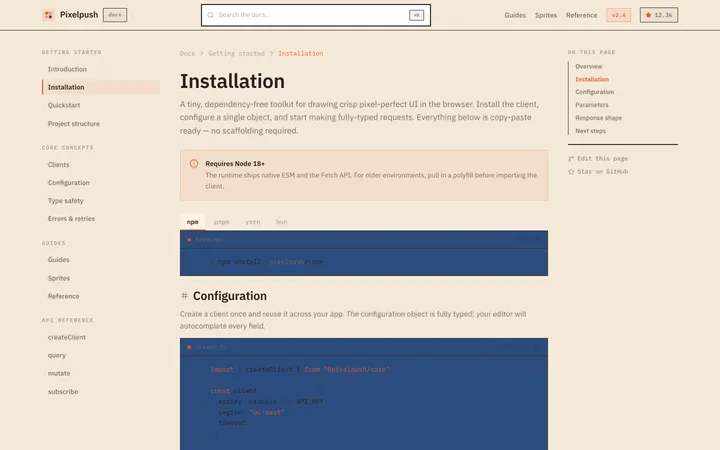
Task: Open createClient in API Reference
Action: tap(101, 337)
